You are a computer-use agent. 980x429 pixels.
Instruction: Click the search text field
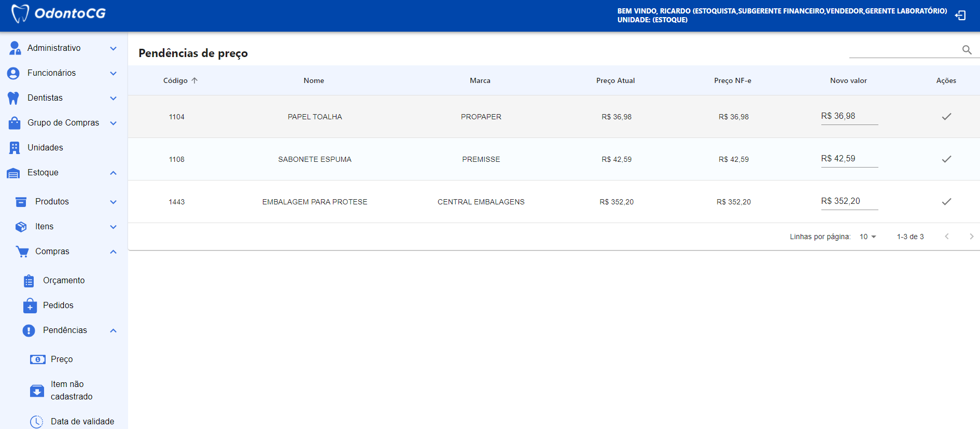click(x=903, y=50)
